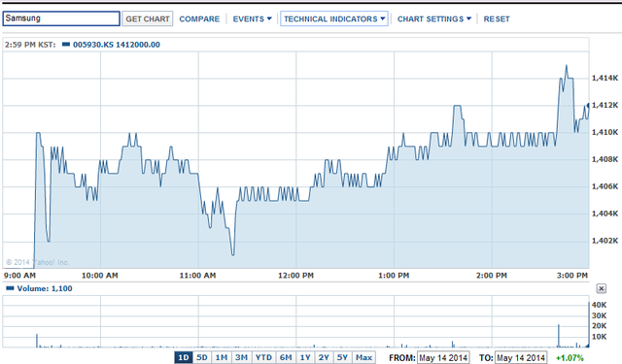The width and height of the screenshot is (622, 364).
Task: Click the 11:00 AM time axis label
Action: pyautogui.click(x=197, y=276)
